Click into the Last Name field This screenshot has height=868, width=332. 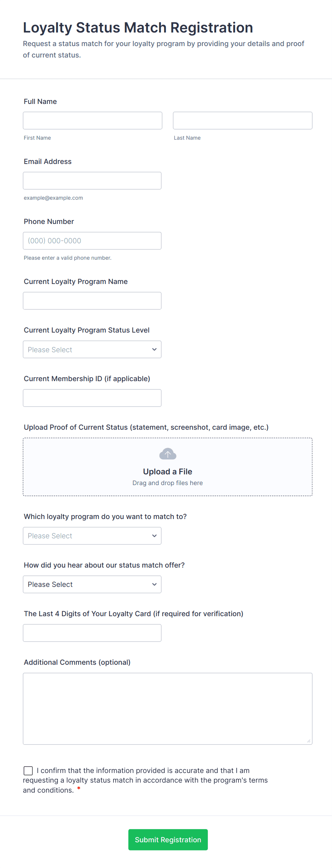242,121
